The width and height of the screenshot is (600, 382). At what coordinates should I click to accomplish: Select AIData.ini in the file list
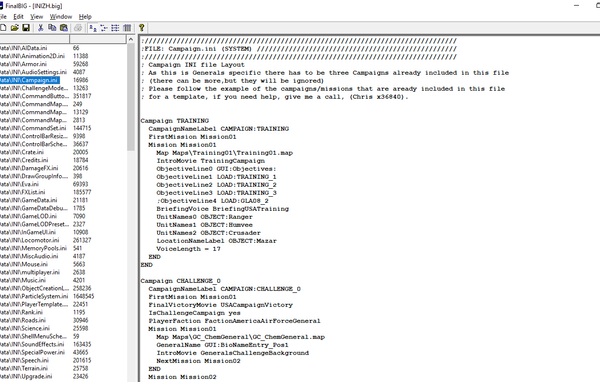click(24, 48)
